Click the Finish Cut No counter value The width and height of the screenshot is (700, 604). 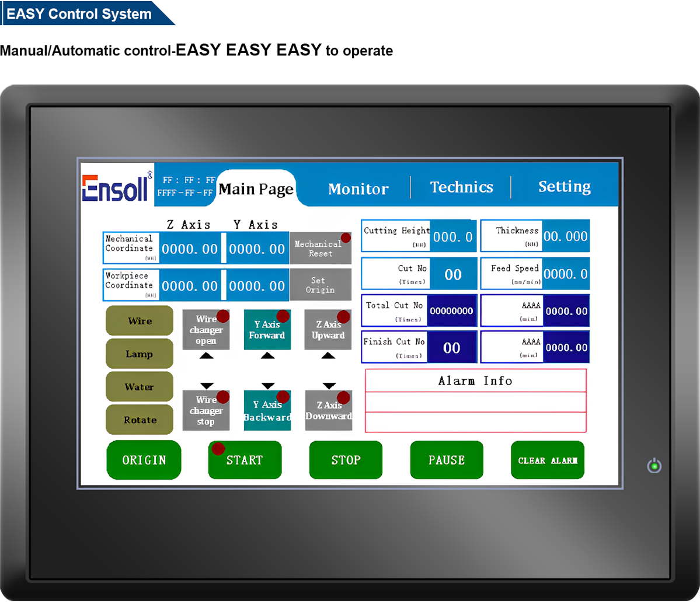click(x=451, y=347)
